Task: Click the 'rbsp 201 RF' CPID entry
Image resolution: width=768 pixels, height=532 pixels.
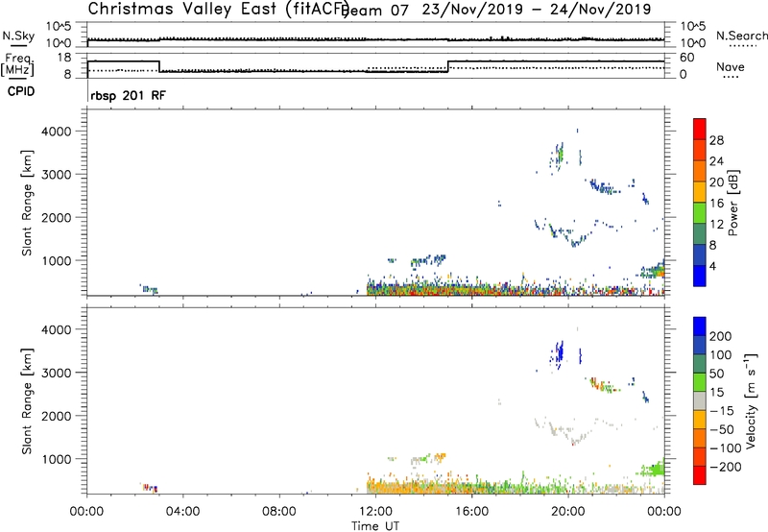Action: tap(128, 95)
